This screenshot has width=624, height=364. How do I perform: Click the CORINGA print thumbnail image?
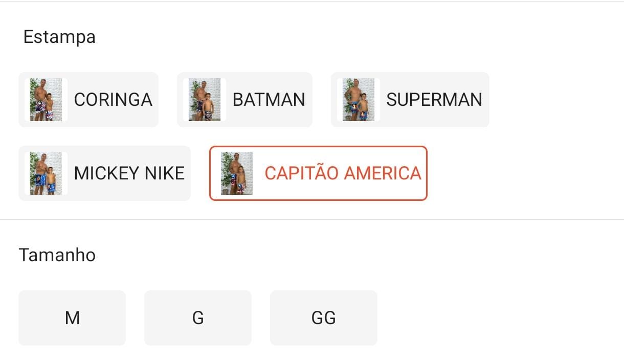tap(46, 100)
